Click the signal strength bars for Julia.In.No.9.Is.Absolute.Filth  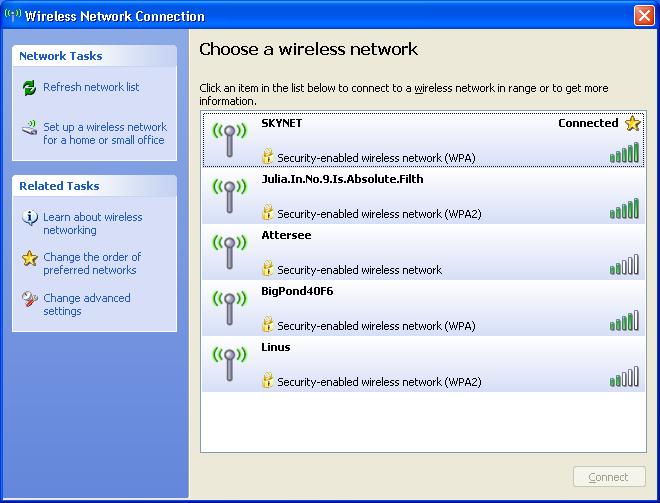(624, 208)
